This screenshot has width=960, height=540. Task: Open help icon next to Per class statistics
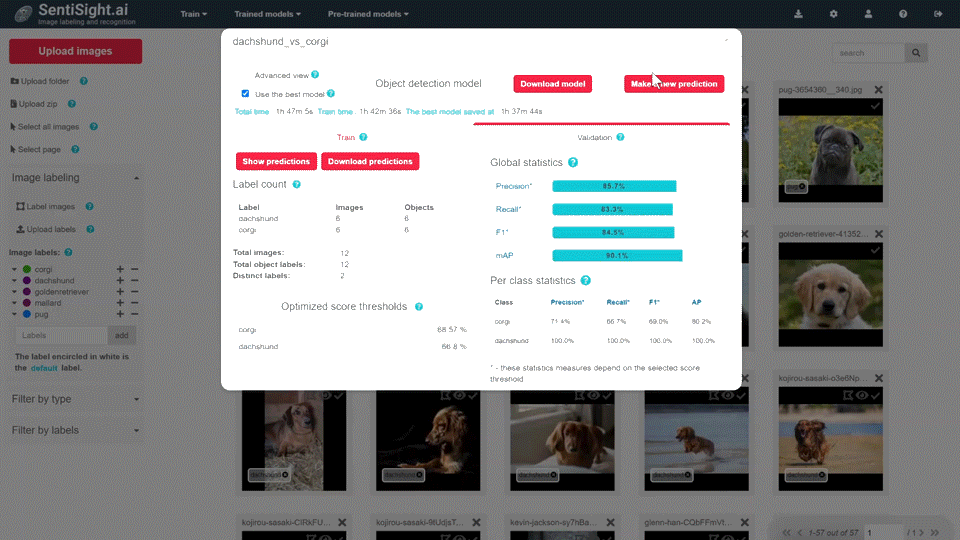tap(585, 280)
